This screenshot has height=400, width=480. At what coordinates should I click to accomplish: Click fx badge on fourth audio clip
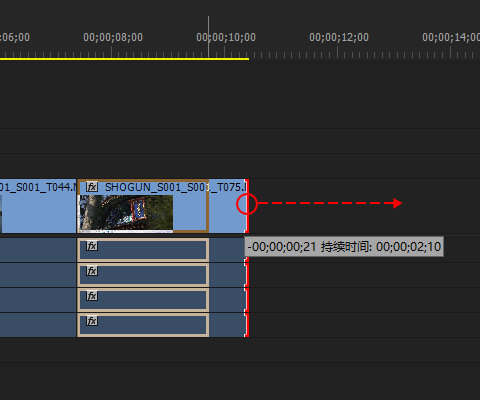[x=92, y=321]
